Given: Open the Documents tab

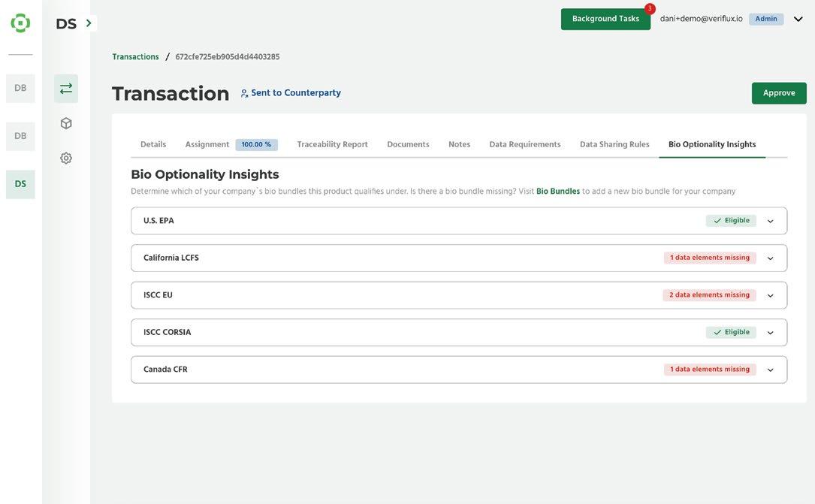Looking at the screenshot, I should tap(408, 144).
